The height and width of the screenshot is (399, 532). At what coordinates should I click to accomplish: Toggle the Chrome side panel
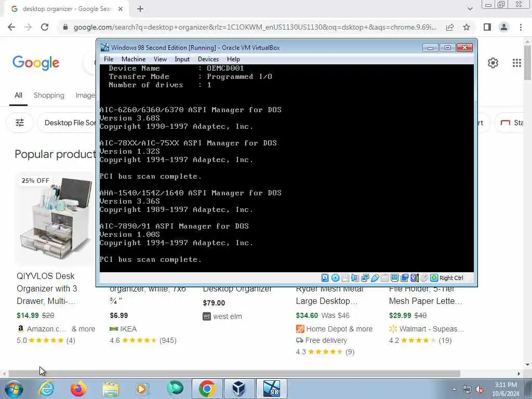[487, 27]
